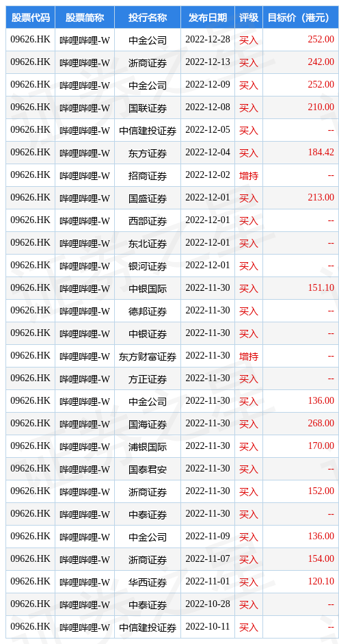Click the 目标价（港元） column header
Viewport: 339px width, 644px height.
click(x=299, y=17)
